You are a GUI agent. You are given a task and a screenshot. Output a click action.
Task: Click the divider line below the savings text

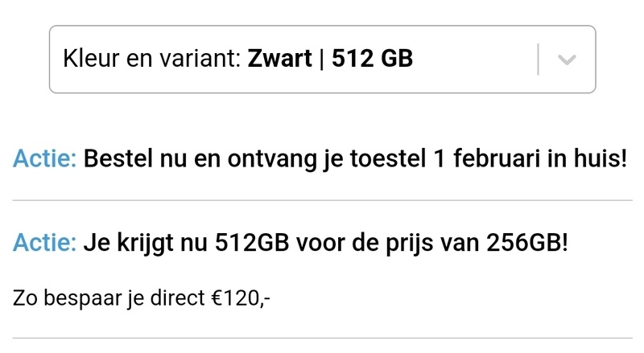tap(322, 338)
